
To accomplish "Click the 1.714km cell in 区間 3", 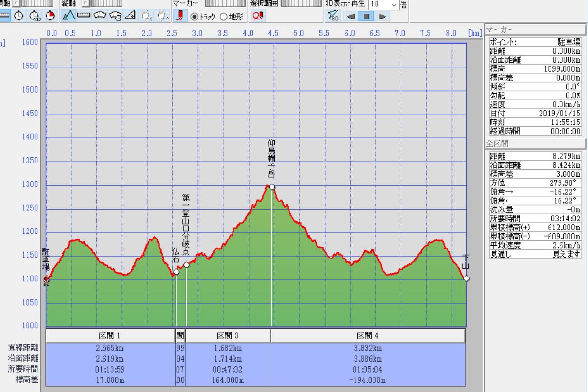I will pyautogui.click(x=228, y=359).
